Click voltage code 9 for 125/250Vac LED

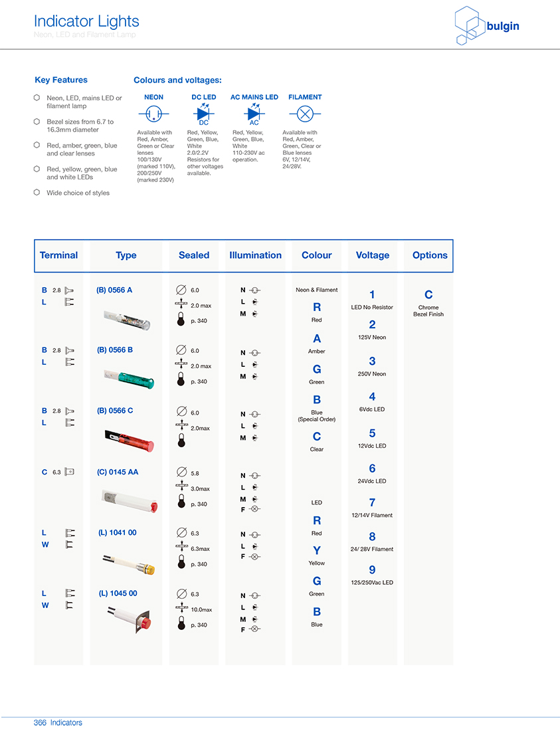click(x=372, y=570)
